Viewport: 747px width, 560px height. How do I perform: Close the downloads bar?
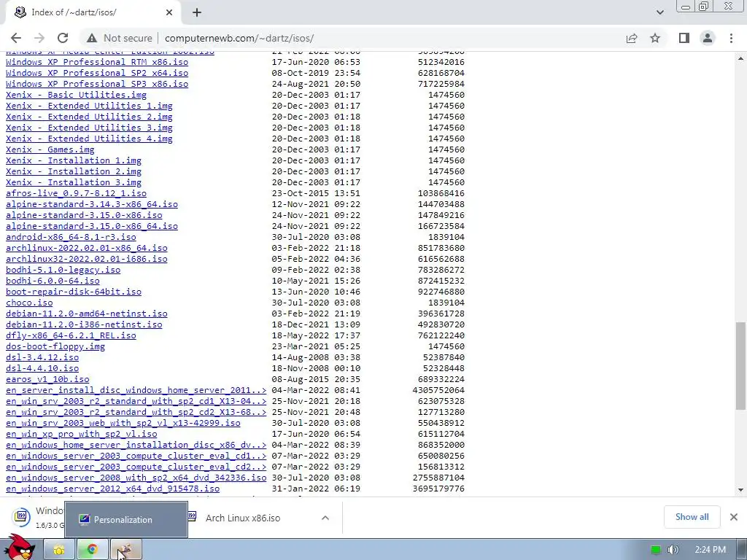pos(734,517)
